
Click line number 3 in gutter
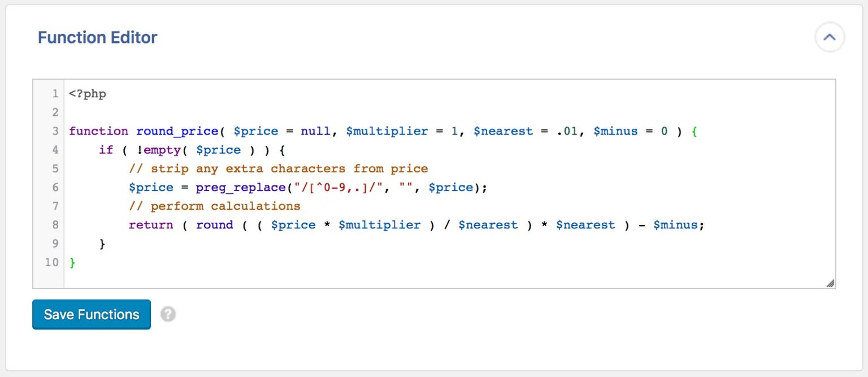point(55,131)
